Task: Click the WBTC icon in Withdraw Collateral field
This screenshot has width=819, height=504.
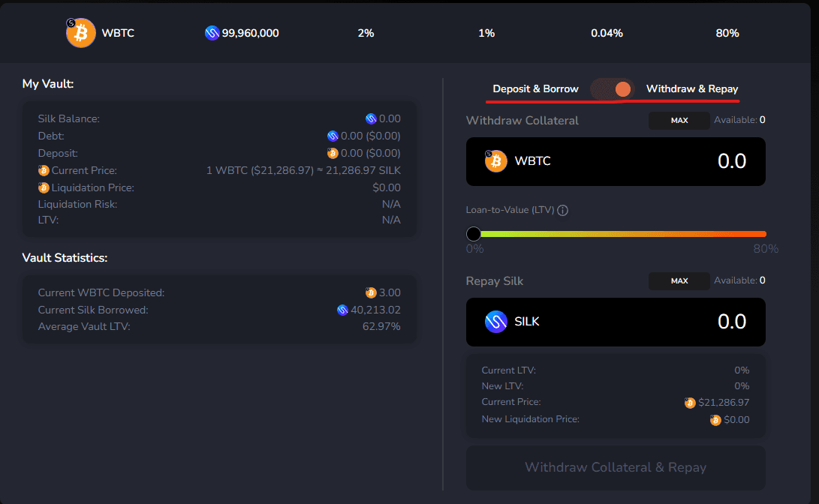Action: [495, 161]
